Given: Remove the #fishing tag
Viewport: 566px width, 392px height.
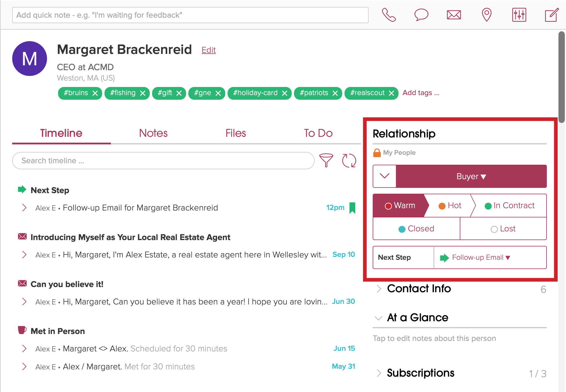Looking at the screenshot, I should click(x=143, y=93).
